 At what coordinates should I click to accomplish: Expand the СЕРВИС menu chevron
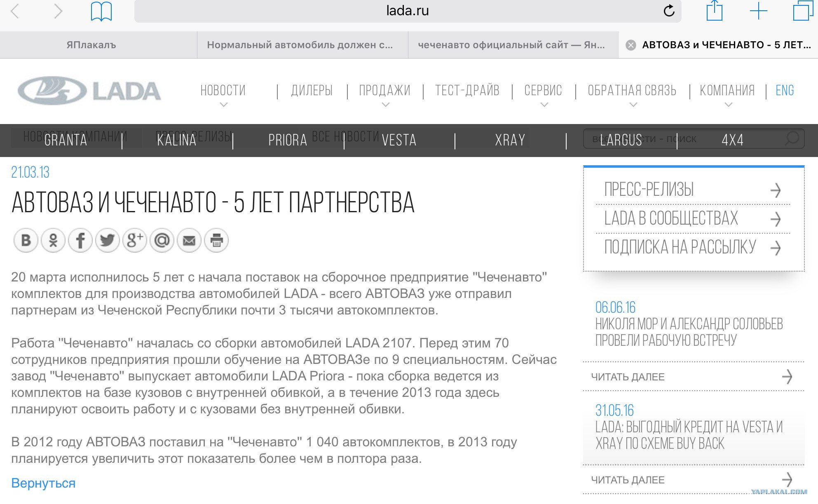[544, 105]
